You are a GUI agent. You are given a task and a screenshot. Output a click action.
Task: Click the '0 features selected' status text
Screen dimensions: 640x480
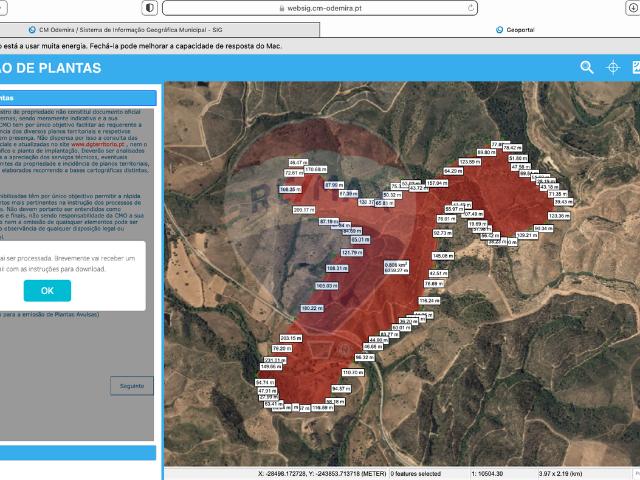point(416,474)
